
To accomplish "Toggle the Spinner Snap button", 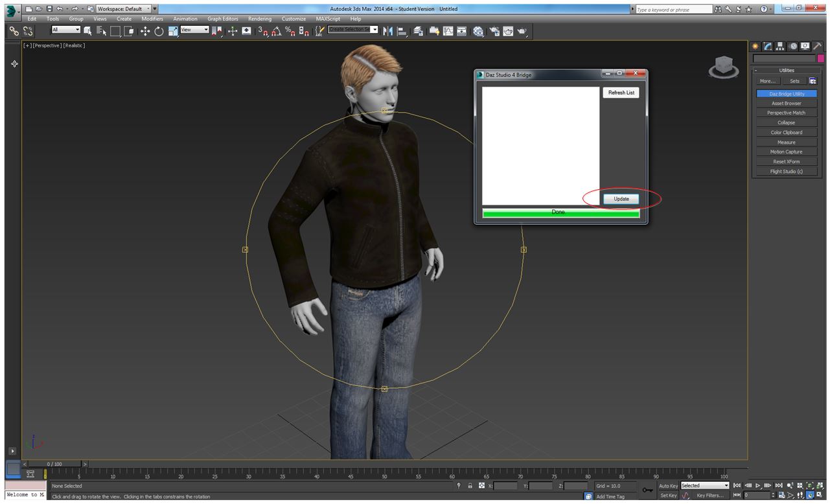I will pyautogui.click(x=304, y=30).
